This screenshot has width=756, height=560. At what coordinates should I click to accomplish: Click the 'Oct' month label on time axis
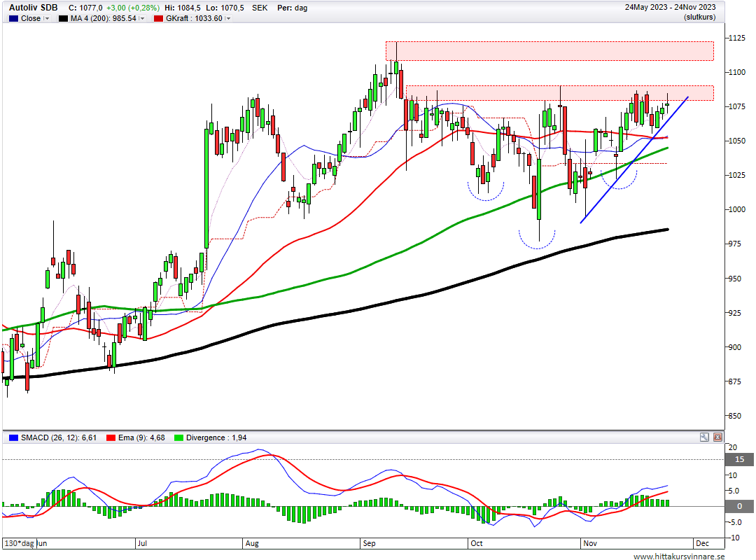477,543
